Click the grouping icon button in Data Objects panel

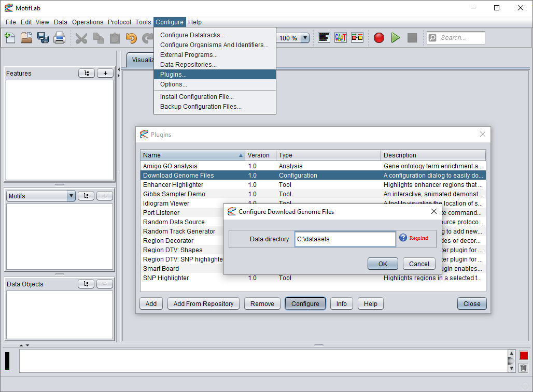click(87, 284)
